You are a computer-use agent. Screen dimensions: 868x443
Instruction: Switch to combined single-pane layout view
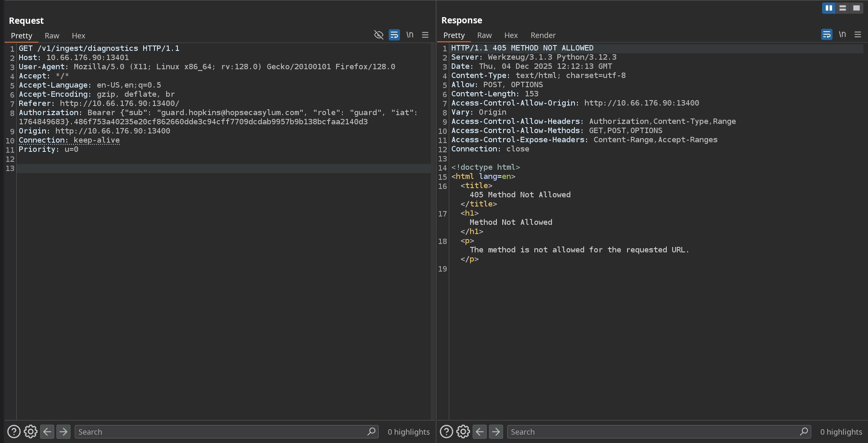pyautogui.click(x=856, y=8)
